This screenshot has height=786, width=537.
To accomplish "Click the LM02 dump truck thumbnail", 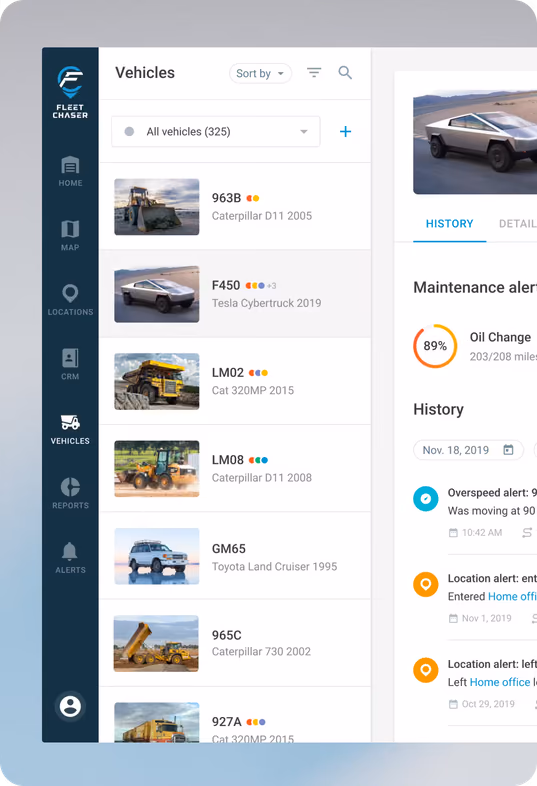I will point(156,381).
